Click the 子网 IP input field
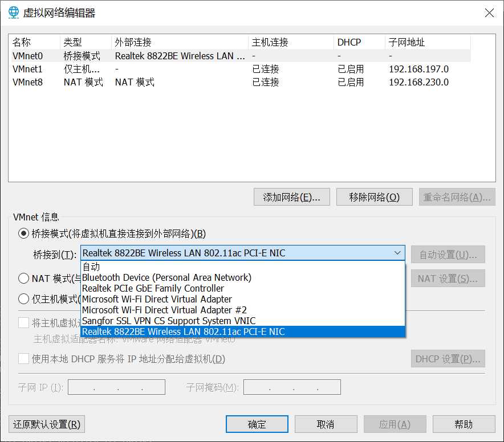Image resolution: width=504 pixels, height=442 pixels. (x=117, y=387)
